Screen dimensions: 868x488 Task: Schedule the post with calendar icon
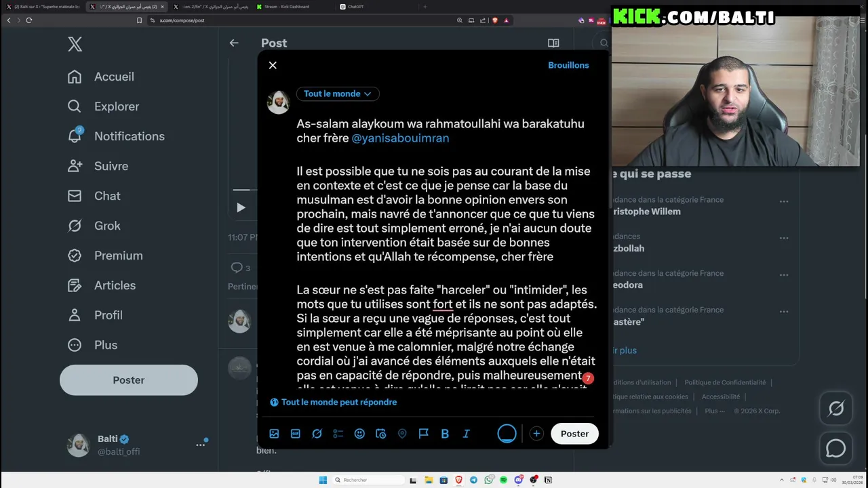point(380,434)
